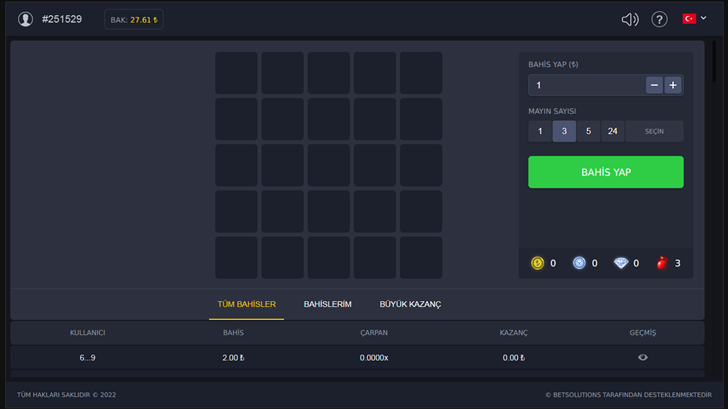The width and height of the screenshot is (728, 409).
Task: Click the diamond counter icon
Action: tap(621, 263)
